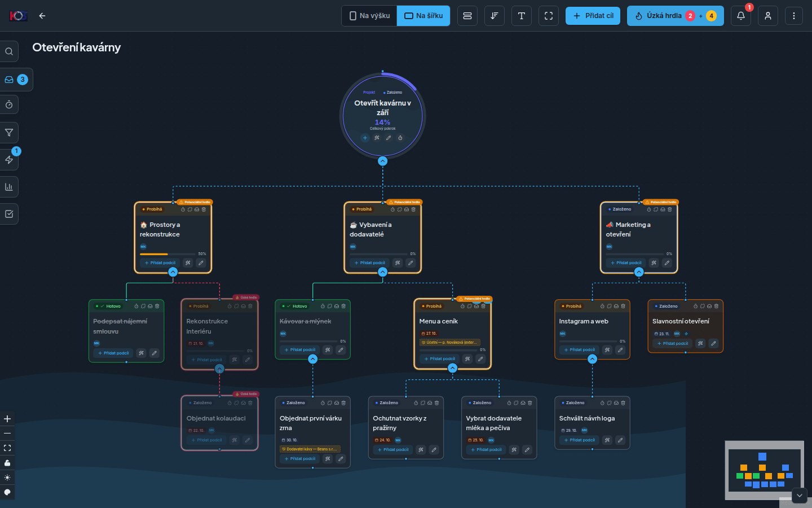Open the three-dot more options menu

(x=794, y=16)
